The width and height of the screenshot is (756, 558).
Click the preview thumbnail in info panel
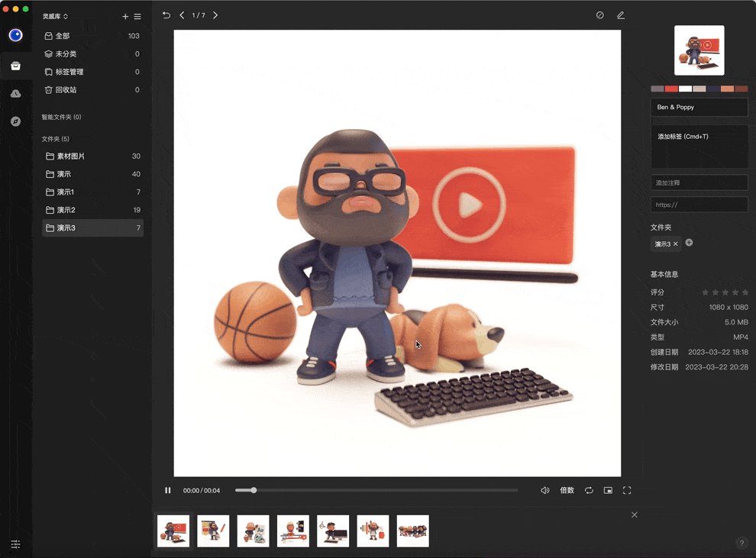pyautogui.click(x=699, y=50)
